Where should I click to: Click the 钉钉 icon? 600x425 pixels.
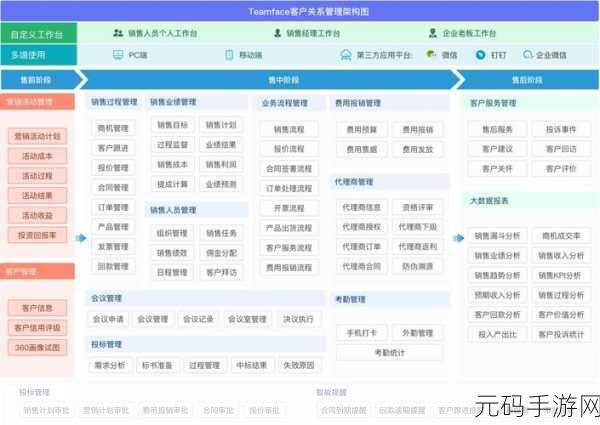click(x=480, y=55)
